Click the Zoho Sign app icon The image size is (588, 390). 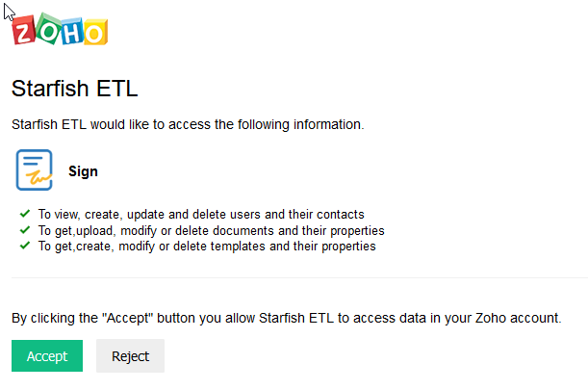click(34, 171)
